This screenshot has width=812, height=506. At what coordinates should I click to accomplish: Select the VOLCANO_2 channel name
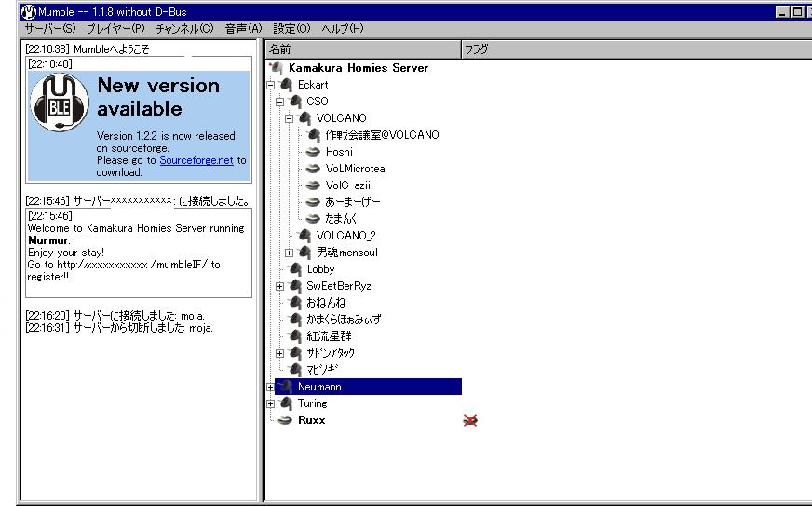pyautogui.click(x=345, y=236)
